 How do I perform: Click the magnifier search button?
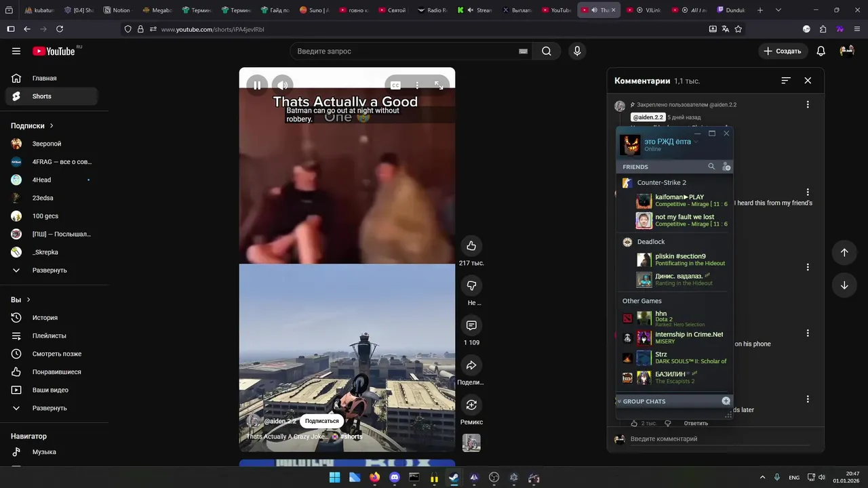(547, 51)
